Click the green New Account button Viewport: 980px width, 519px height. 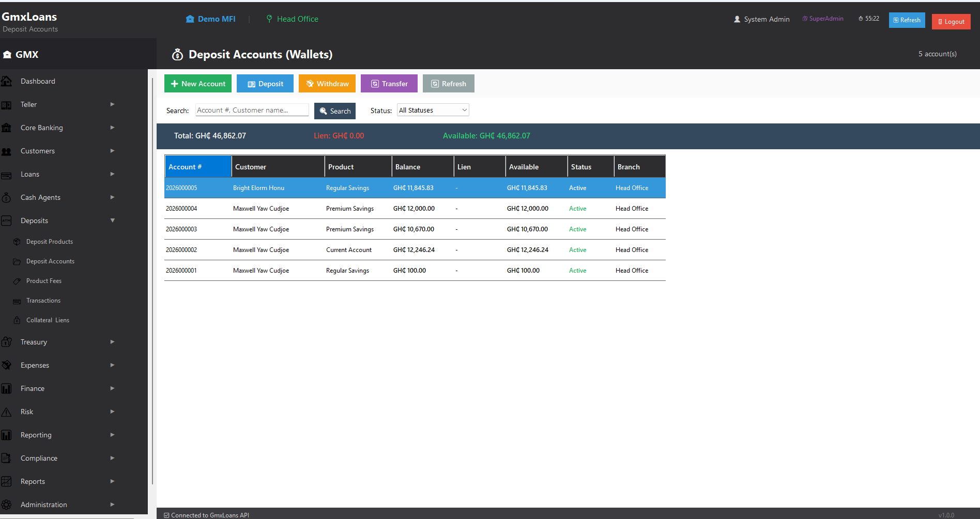(198, 84)
